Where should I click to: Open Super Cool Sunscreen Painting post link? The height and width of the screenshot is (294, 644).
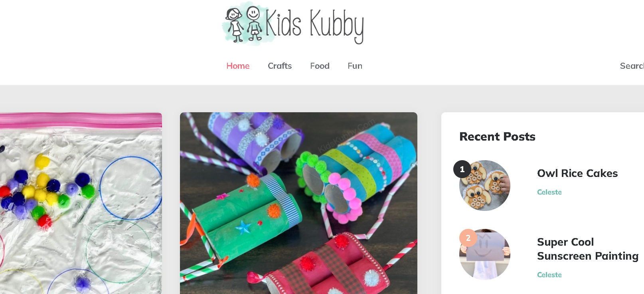(x=588, y=249)
